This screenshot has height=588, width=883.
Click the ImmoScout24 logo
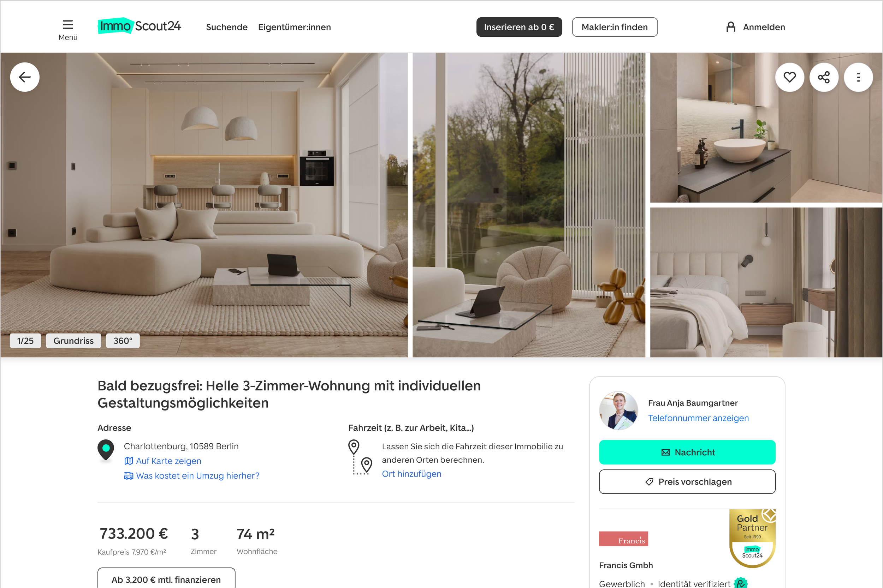pos(139,26)
